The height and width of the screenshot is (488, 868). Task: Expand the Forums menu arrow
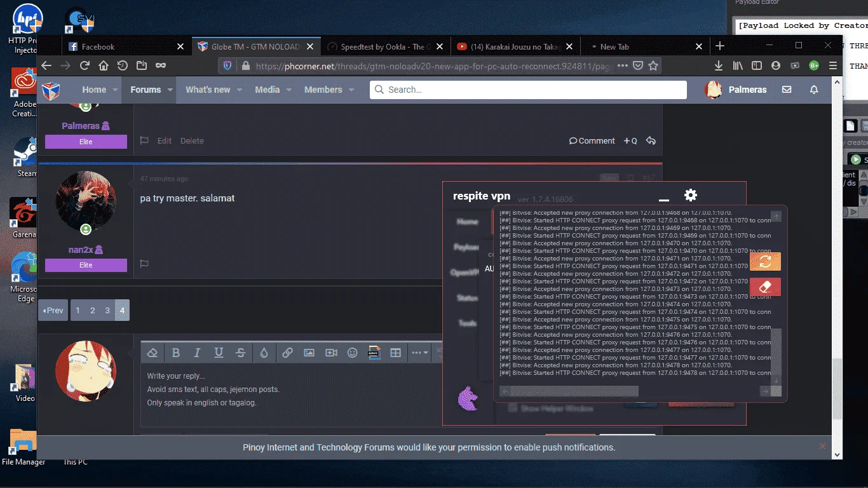pyautogui.click(x=170, y=90)
